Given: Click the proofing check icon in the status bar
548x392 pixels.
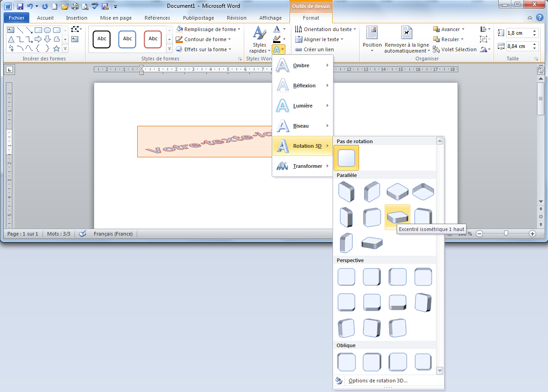Looking at the screenshot, I should point(82,234).
